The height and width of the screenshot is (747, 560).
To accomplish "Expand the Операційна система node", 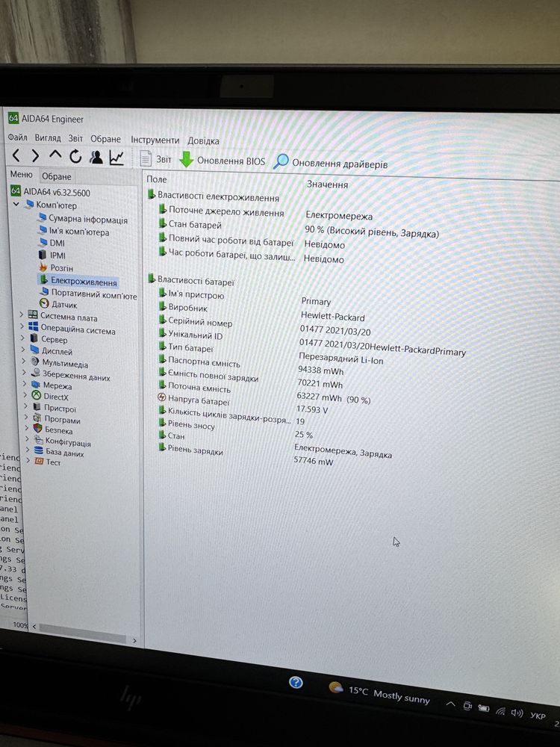I will (22, 326).
